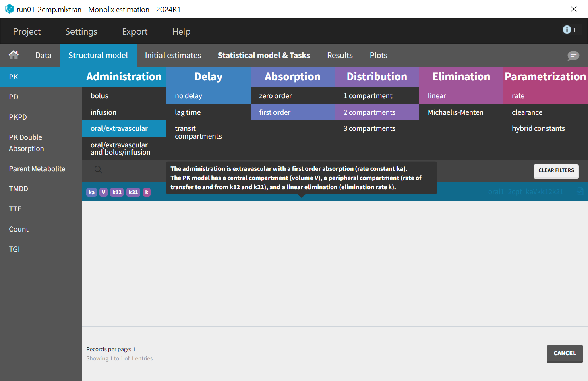The height and width of the screenshot is (381, 588).
Task: Open the Export menu
Action: [x=135, y=31]
